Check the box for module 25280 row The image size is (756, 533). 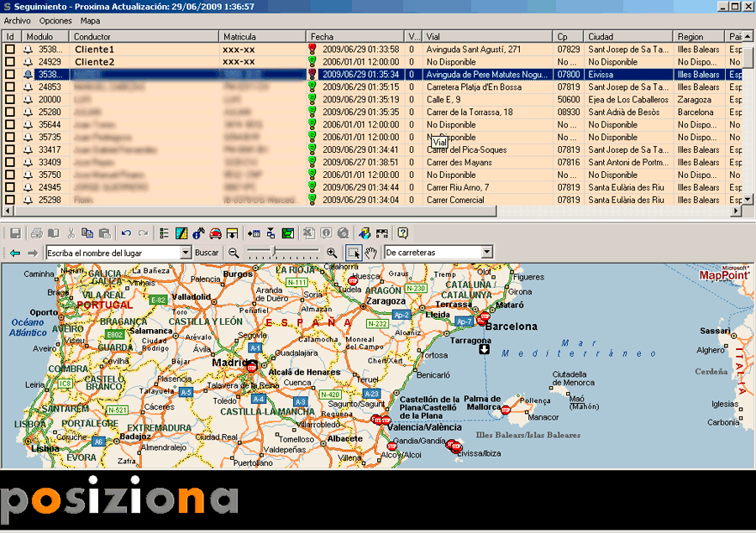[x=9, y=112]
